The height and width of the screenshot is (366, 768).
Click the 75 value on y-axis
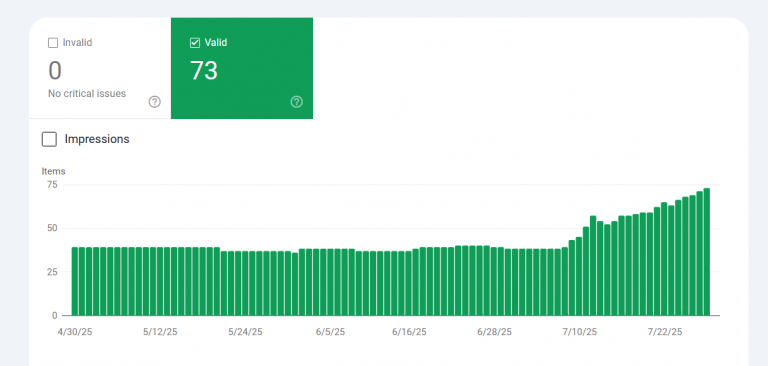(x=52, y=185)
